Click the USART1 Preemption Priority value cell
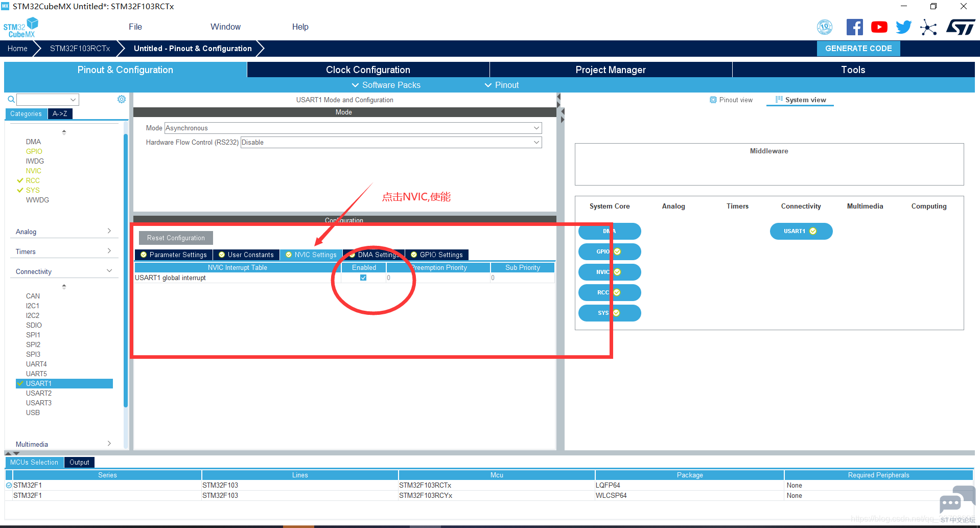This screenshot has width=980, height=528. (438, 278)
